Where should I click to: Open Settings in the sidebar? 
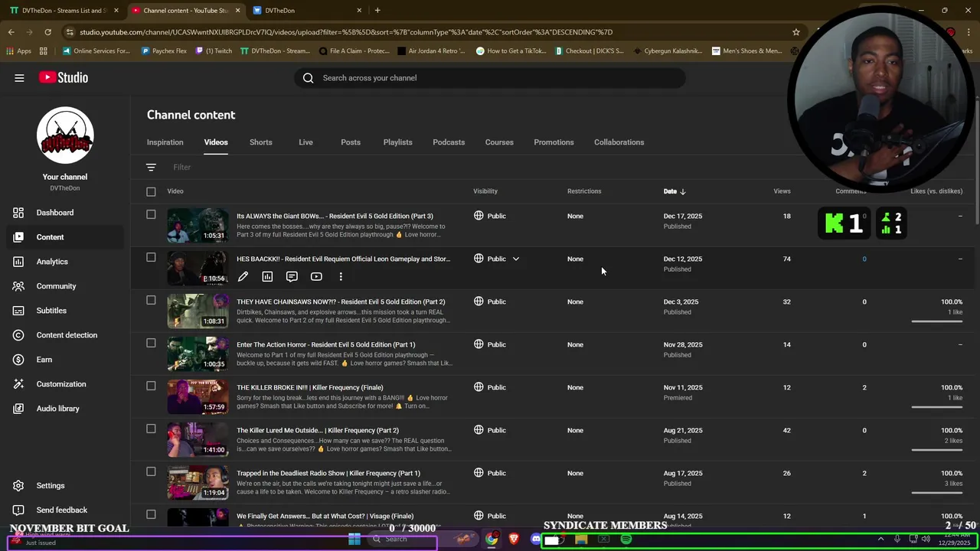[51, 485]
